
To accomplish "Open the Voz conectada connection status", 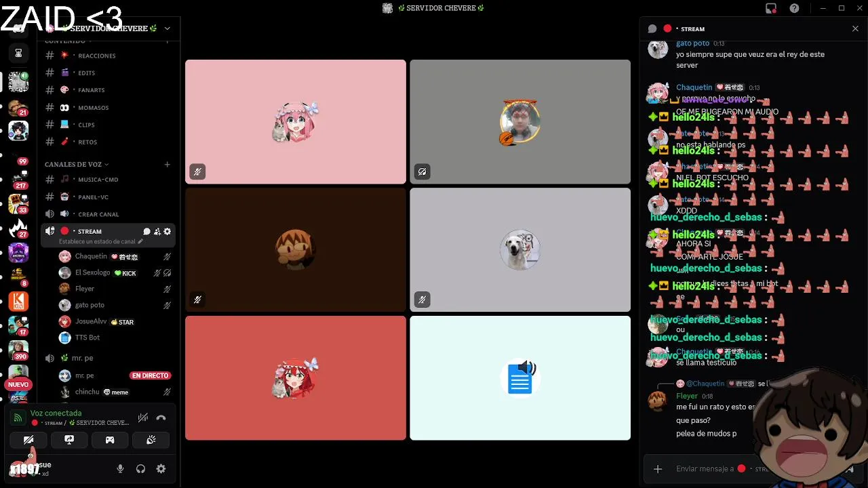I will pyautogui.click(x=56, y=413).
